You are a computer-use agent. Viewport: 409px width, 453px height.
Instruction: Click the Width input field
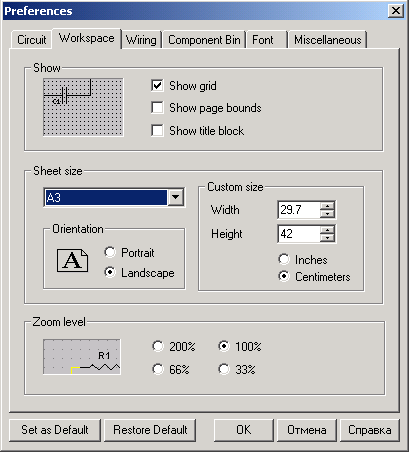299,210
